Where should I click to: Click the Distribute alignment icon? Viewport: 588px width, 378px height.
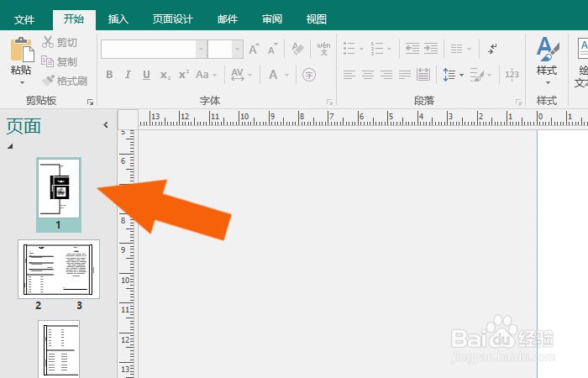(423, 75)
